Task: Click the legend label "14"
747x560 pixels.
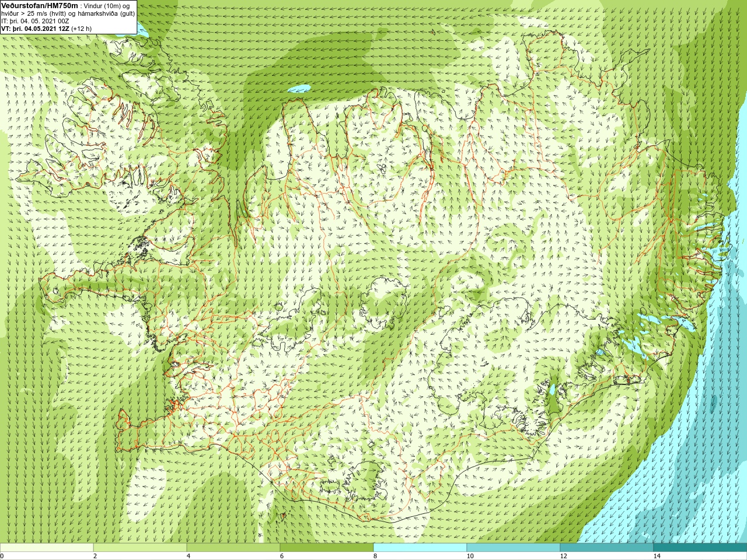Action: point(657,556)
